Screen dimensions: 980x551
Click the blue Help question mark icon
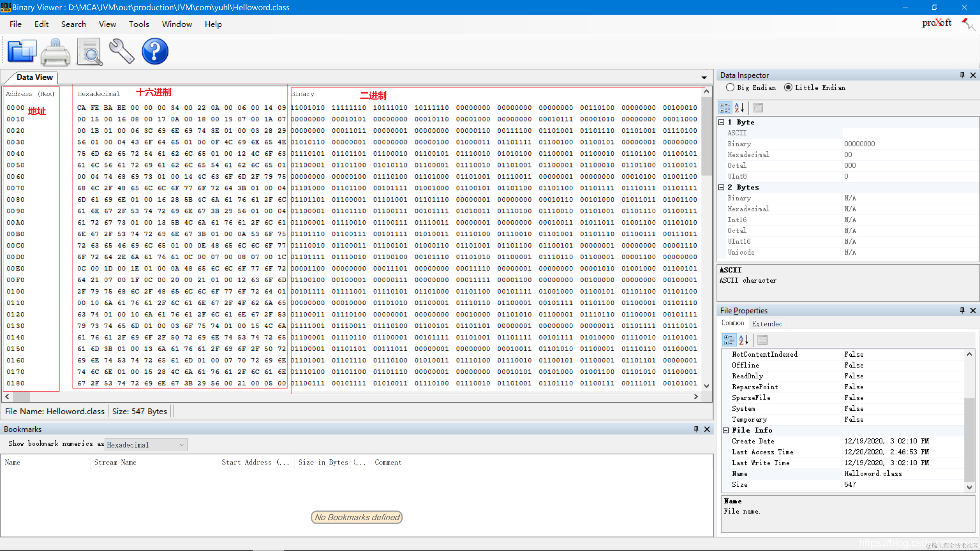click(155, 51)
